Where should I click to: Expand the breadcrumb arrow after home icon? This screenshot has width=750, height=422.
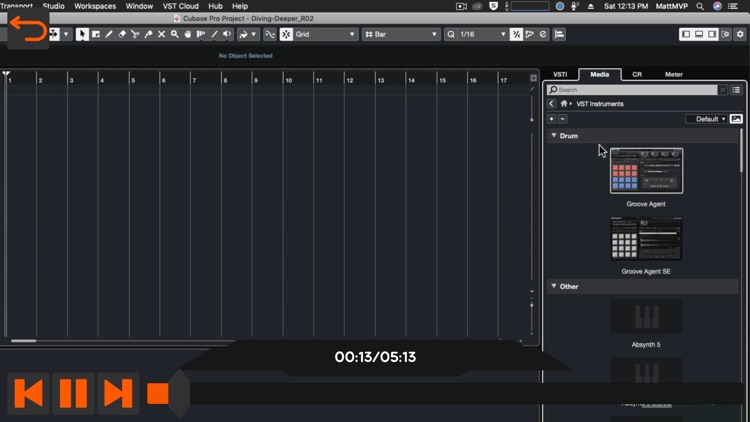(x=571, y=104)
